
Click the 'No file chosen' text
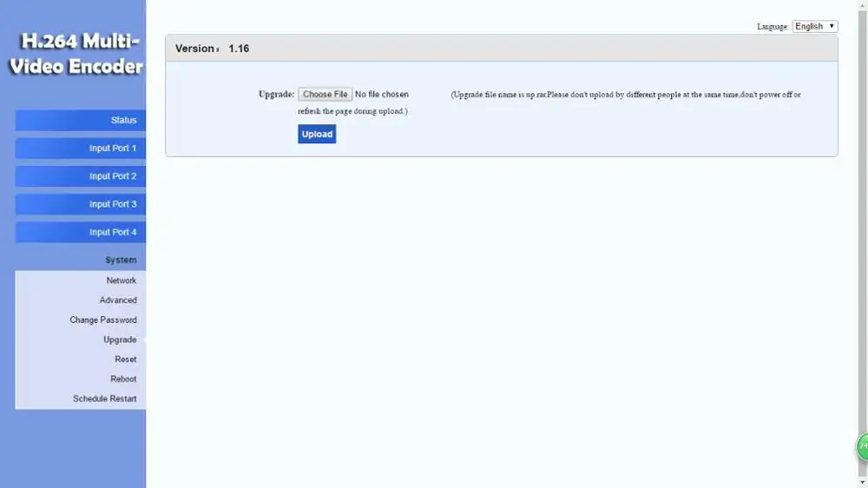coord(381,94)
